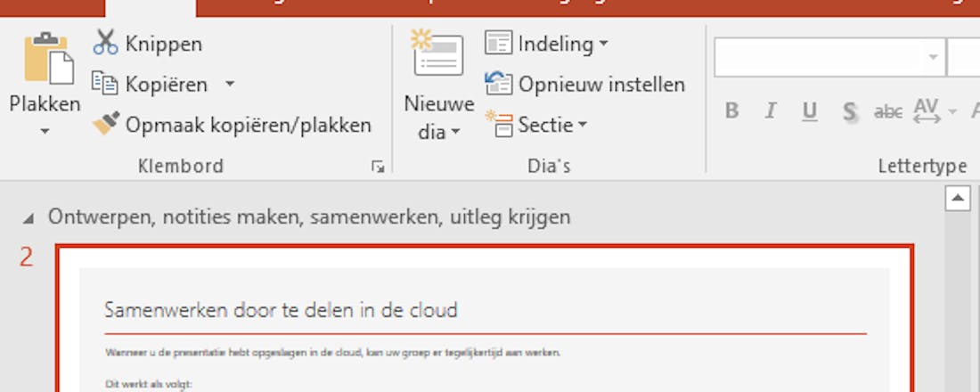980x392 pixels.
Task: Click the Opnieuw instellen icon
Action: (499, 85)
